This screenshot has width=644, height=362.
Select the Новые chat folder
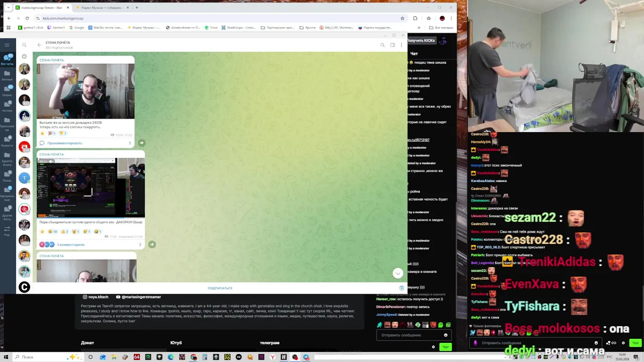tap(7, 91)
